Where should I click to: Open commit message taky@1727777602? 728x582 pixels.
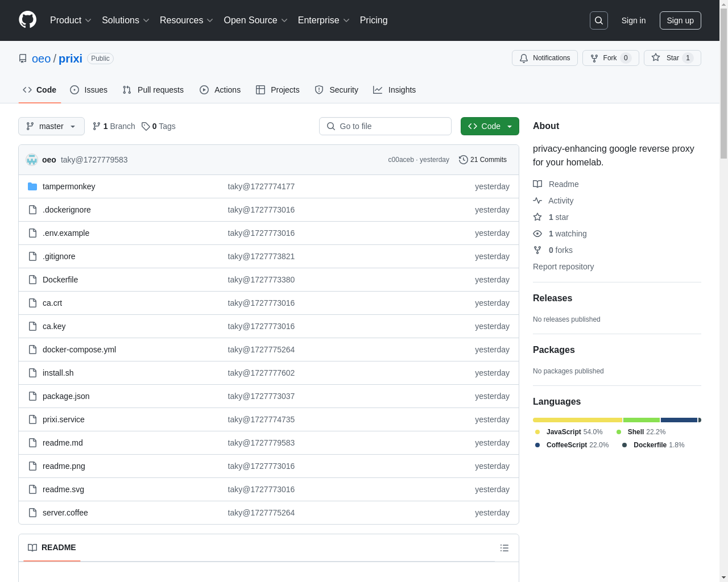pos(261,373)
